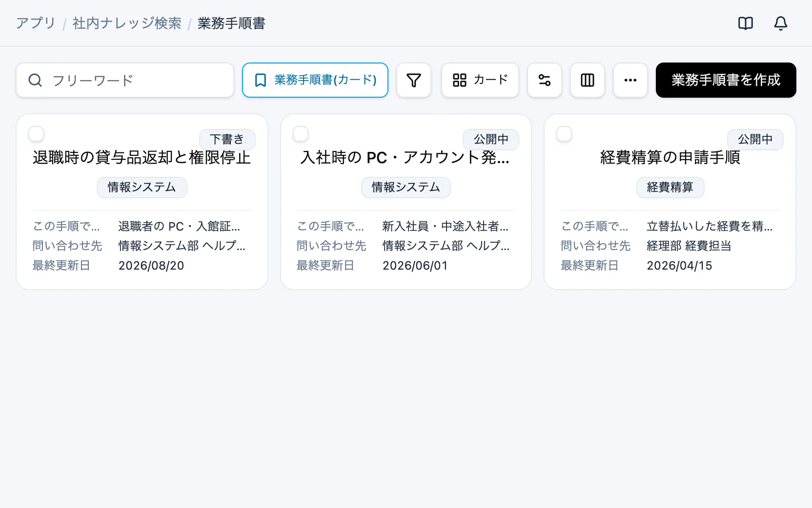Open the column settings button
Screen dimensions: 812x508
tap(588, 80)
